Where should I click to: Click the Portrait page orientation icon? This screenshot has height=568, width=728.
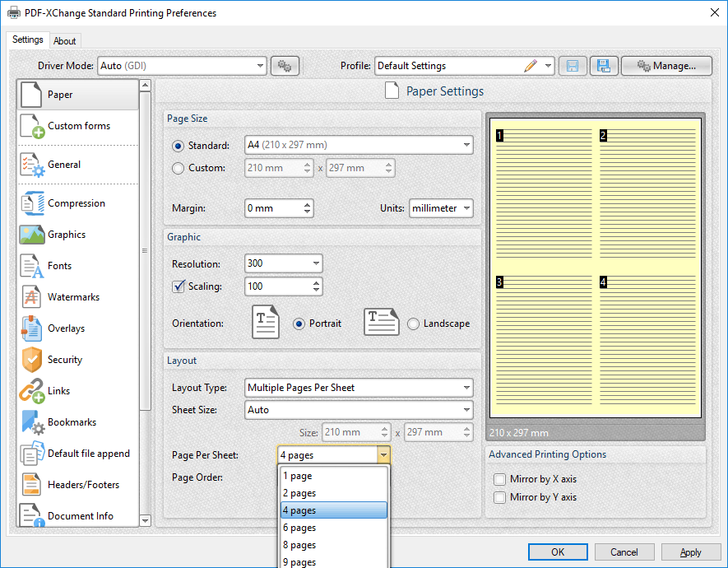(266, 322)
